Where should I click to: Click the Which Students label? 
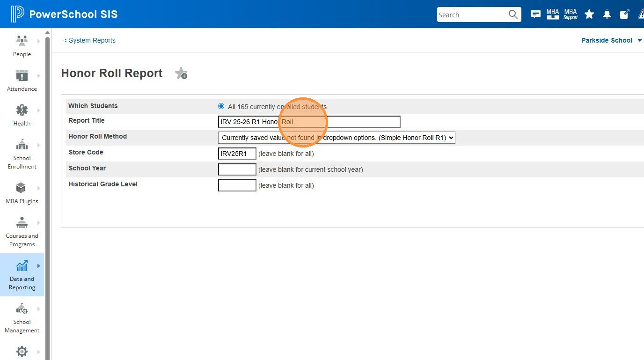93,106
